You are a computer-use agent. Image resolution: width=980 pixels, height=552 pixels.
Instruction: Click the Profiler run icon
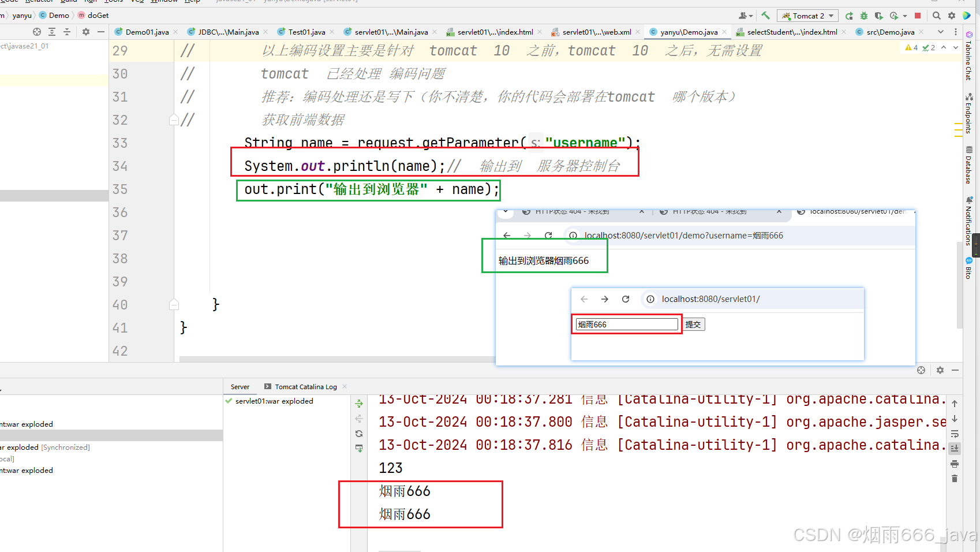tap(894, 16)
